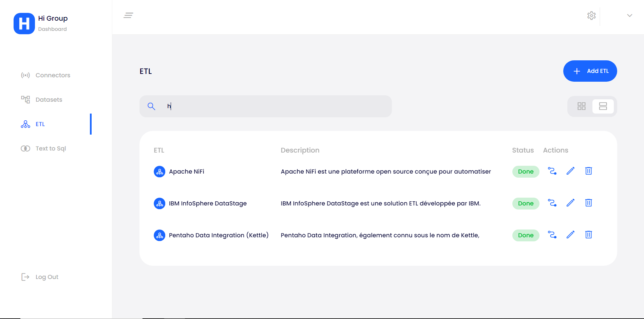This screenshot has width=644, height=319.
Task: Focus the ETL search input field
Action: click(x=265, y=106)
